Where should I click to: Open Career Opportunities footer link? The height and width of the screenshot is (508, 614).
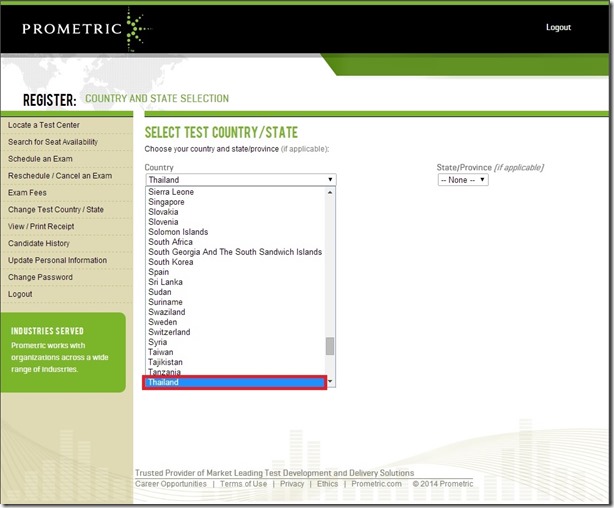point(171,484)
